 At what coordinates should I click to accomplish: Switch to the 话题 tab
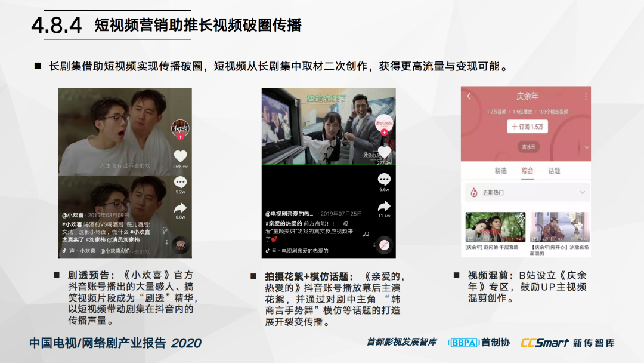click(x=554, y=171)
